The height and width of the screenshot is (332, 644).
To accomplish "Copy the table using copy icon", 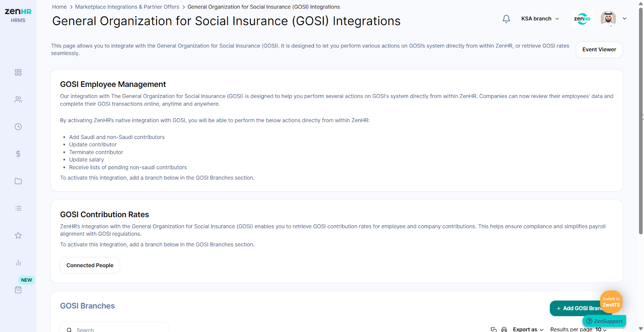I will pyautogui.click(x=493, y=330).
